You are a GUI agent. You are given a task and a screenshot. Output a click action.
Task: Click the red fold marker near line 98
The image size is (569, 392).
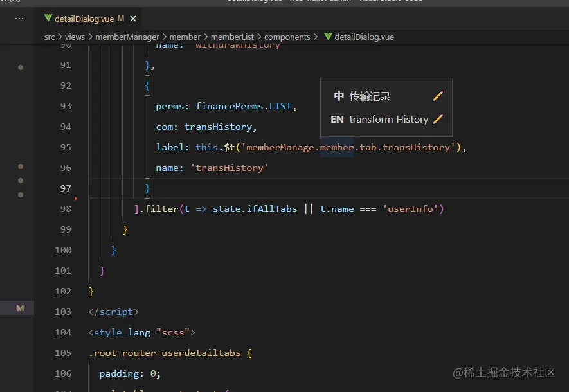(x=75, y=199)
